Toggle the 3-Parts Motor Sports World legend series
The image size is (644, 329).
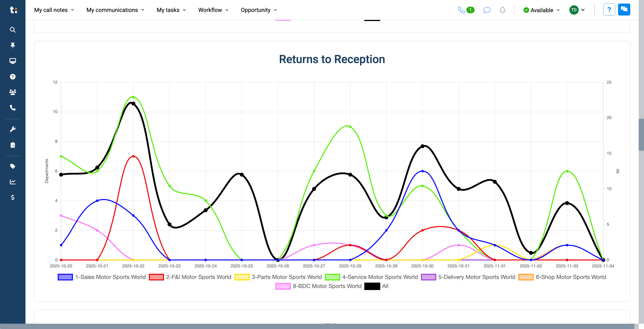(278, 277)
